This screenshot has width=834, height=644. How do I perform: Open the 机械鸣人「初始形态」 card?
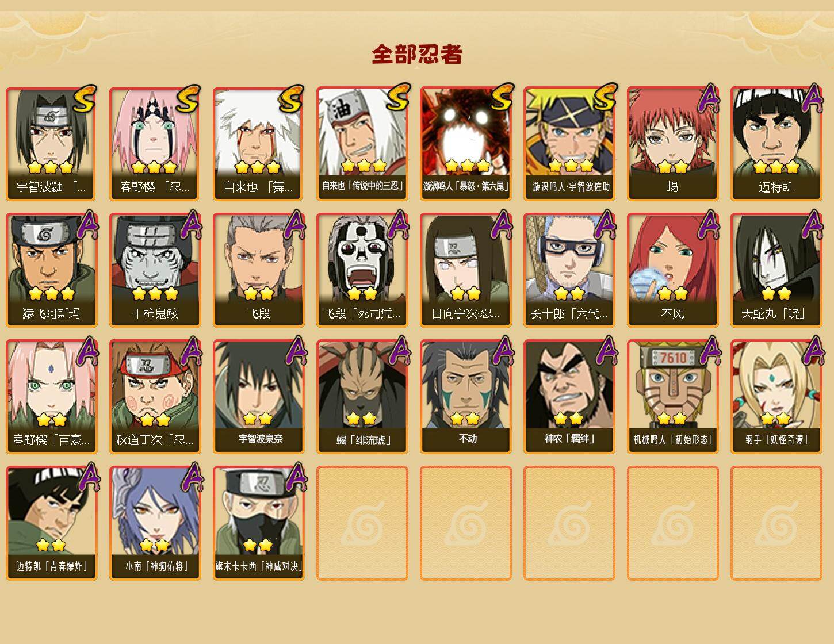(x=672, y=397)
